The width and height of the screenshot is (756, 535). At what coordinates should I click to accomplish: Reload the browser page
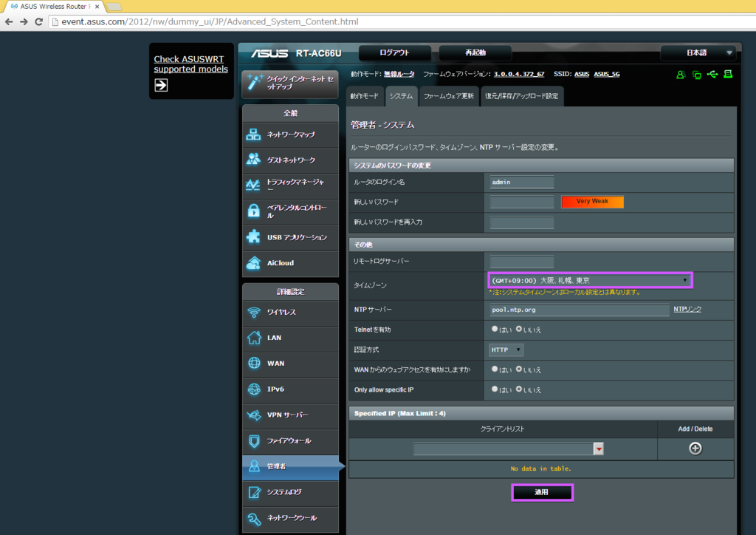[39, 21]
